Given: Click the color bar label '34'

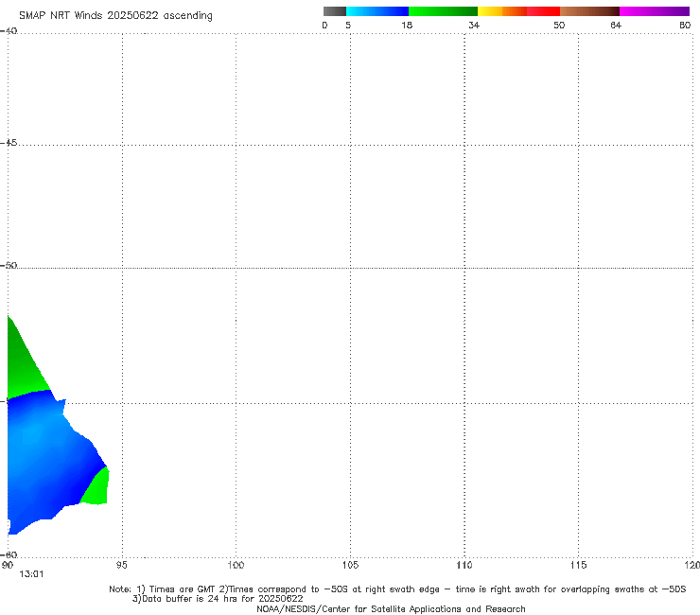Looking at the screenshot, I should (x=474, y=26).
